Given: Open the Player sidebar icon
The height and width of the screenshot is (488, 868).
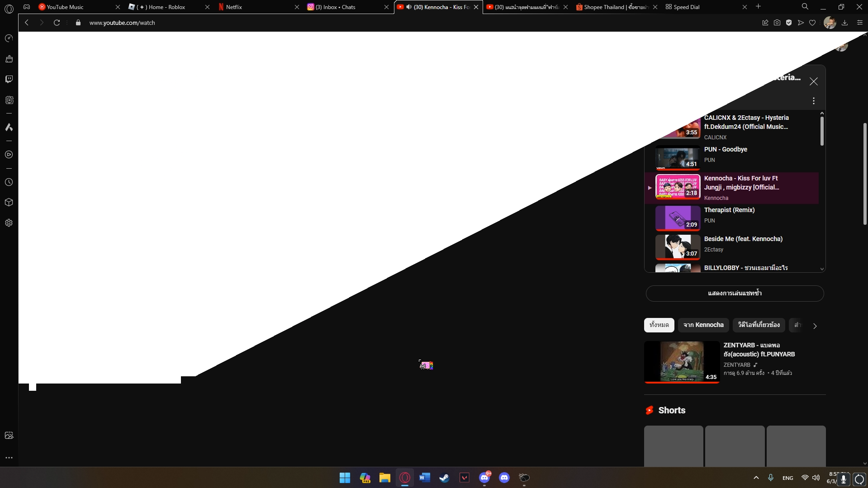Looking at the screenshot, I should pyautogui.click(x=9, y=155).
